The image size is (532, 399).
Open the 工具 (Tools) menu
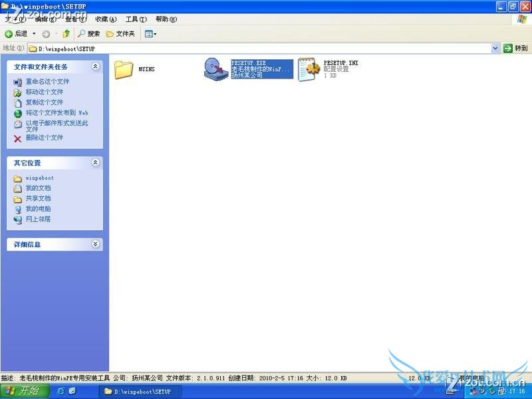tap(136, 19)
